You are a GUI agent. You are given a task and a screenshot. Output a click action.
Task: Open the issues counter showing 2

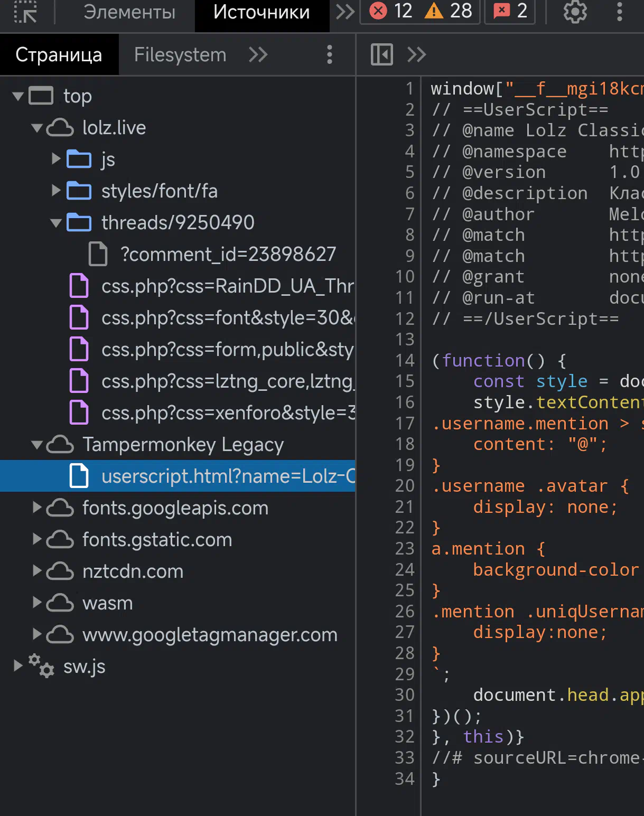(x=510, y=11)
